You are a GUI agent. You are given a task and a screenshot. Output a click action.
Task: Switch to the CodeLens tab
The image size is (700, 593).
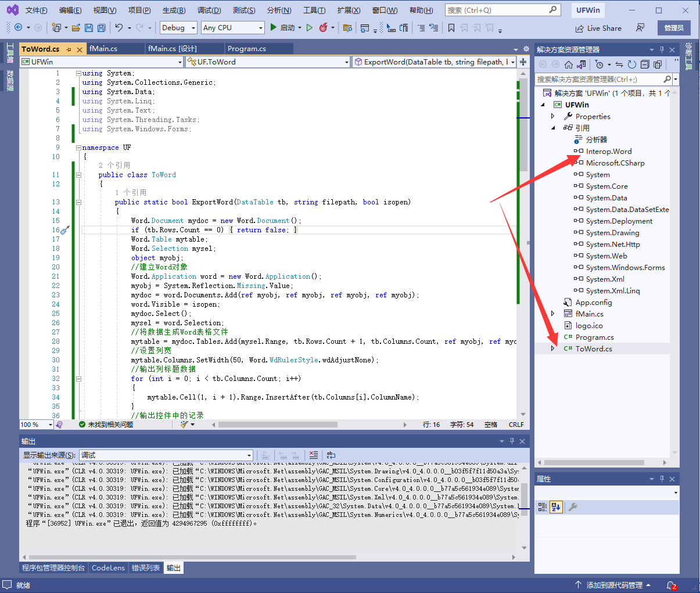coord(108,568)
